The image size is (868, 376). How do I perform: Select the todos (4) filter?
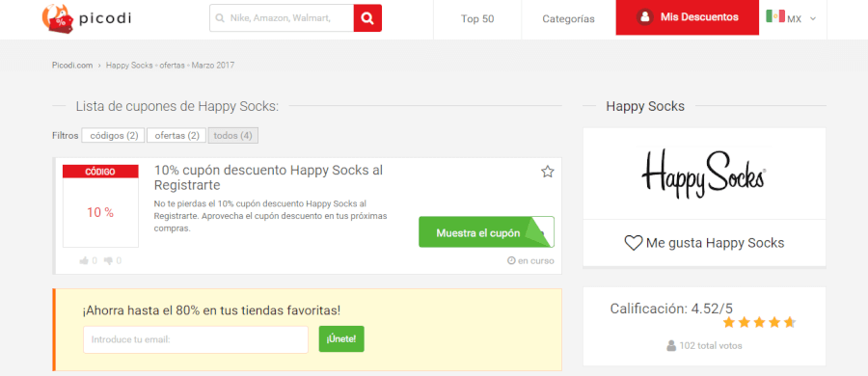point(233,136)
